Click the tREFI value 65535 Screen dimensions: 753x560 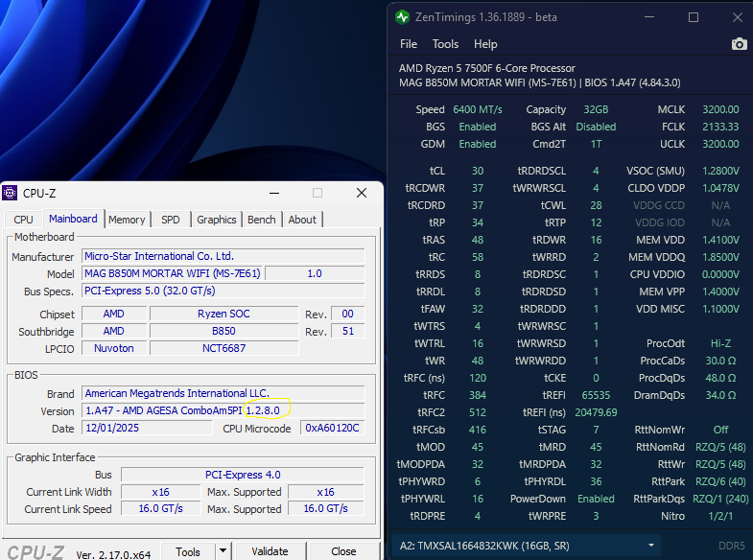pos(596,395)
